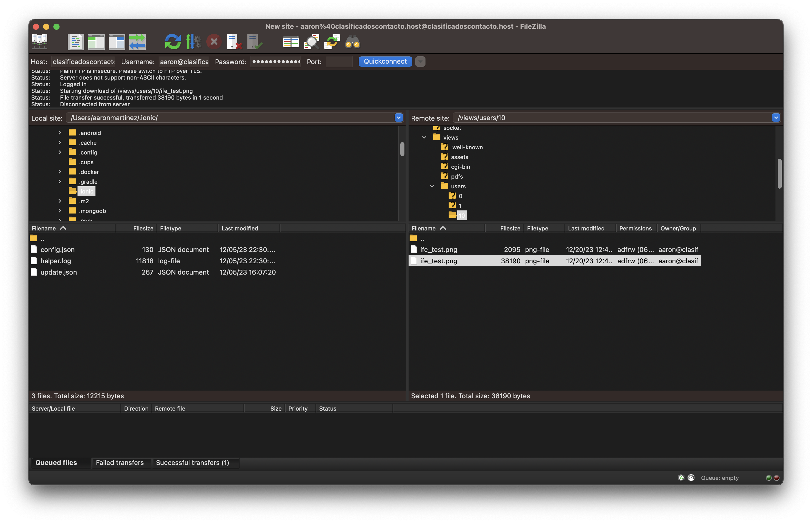Collapse the remote users folder
Image resolution: width=812 pixels, height=523 pixels.
[x=432, y=186]
